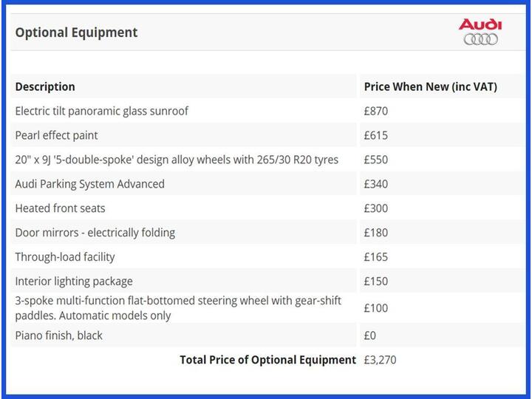Select the £0 piano finish price
This screenshot has height=399, width=532.
370,335
